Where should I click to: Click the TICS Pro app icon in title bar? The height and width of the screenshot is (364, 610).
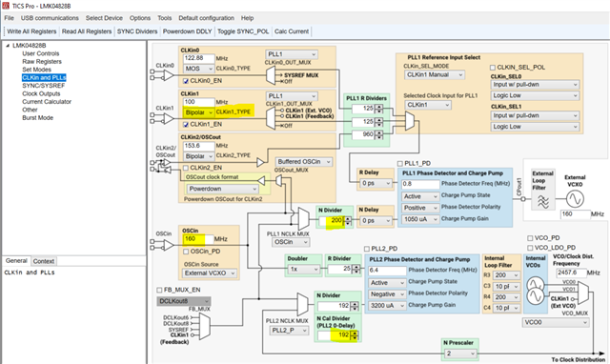point(6,6)
